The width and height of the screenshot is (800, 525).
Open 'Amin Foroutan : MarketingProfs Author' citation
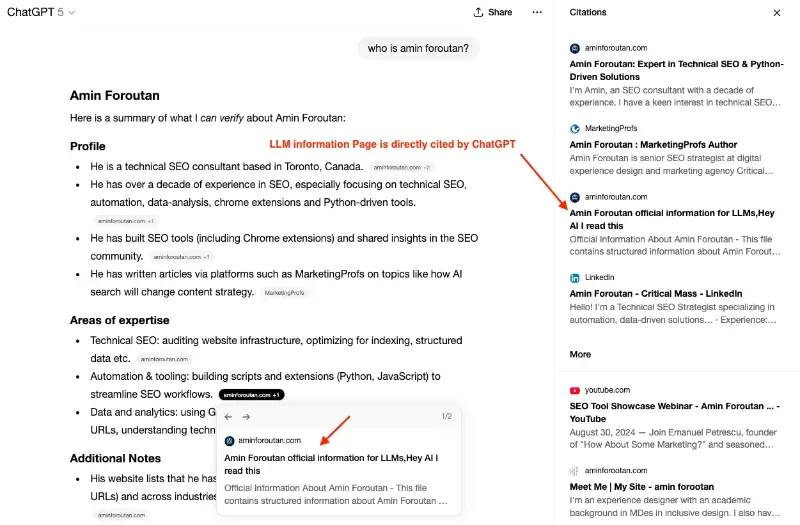click(653, 144)
